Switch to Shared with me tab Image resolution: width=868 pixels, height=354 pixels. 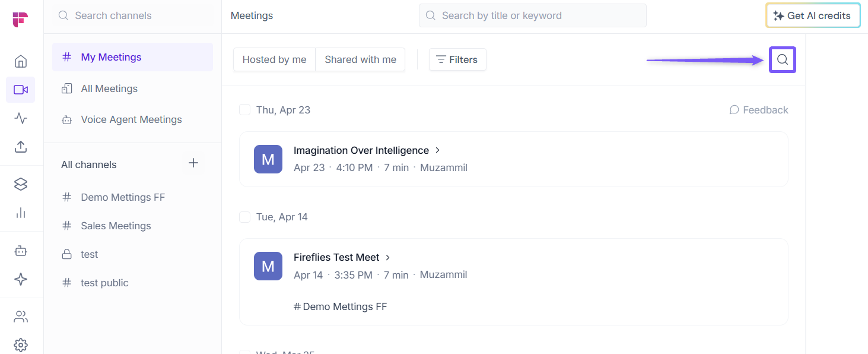pyautogui.click(x=360, y=59)
